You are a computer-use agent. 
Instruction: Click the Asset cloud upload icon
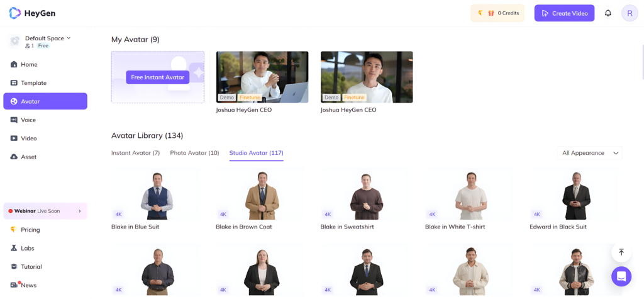point(14,157)
